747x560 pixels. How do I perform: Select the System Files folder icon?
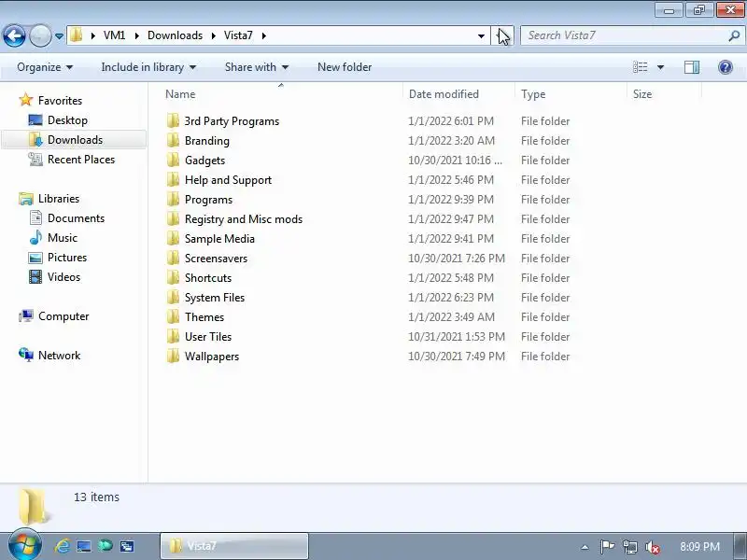coord(173,297)
